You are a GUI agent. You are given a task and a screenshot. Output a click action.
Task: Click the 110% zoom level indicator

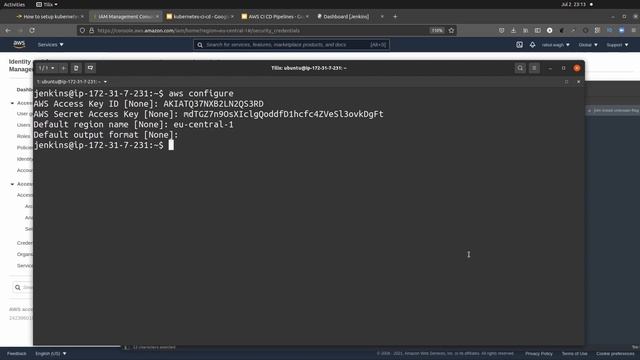pyautogui.click(x=437, y=31)
